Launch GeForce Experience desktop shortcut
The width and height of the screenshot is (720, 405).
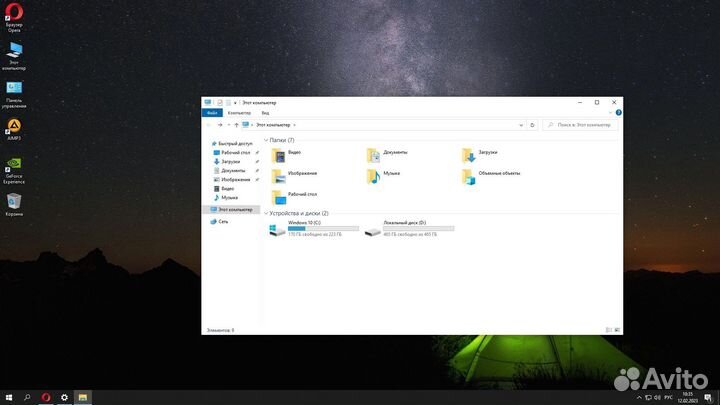[x=14, y=170]
